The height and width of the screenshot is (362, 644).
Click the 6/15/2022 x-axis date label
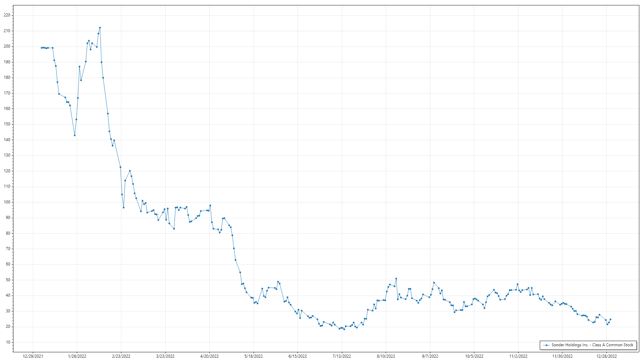pyautogui.click(x=298, y=356)
